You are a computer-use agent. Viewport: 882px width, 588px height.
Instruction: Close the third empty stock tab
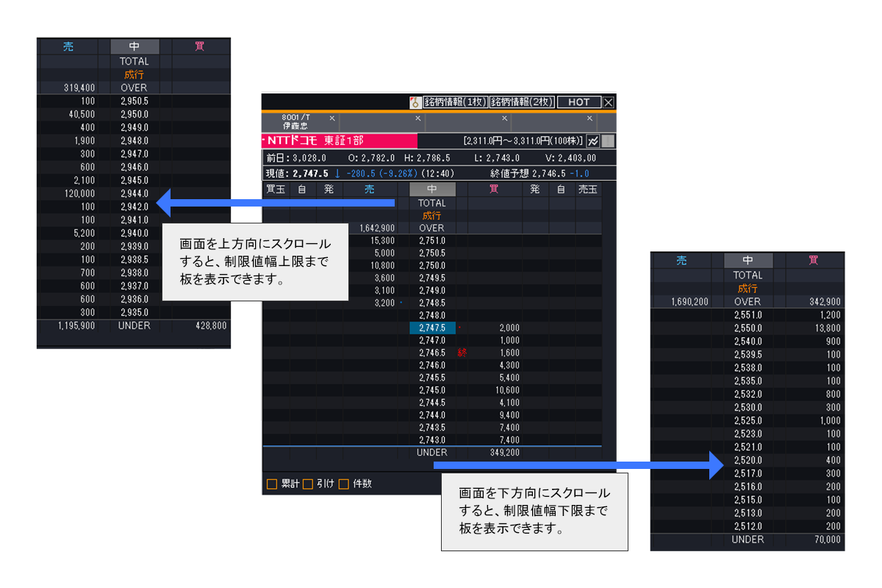pyautogui.click(x=504, y=118)
